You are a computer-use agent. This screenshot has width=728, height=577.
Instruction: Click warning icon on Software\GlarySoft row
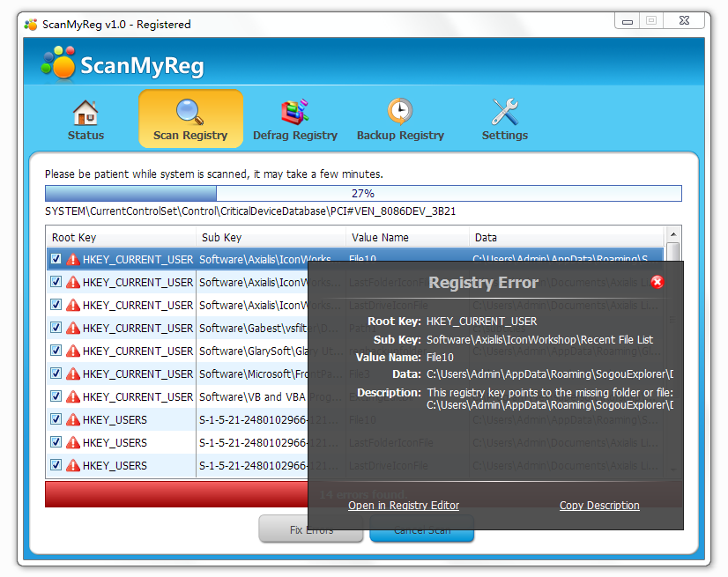73,351
